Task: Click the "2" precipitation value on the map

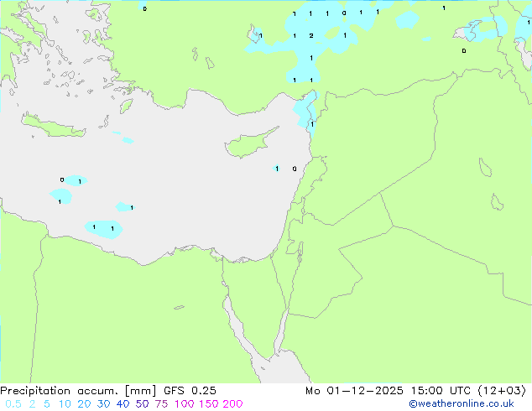Action: pos(311,35)
